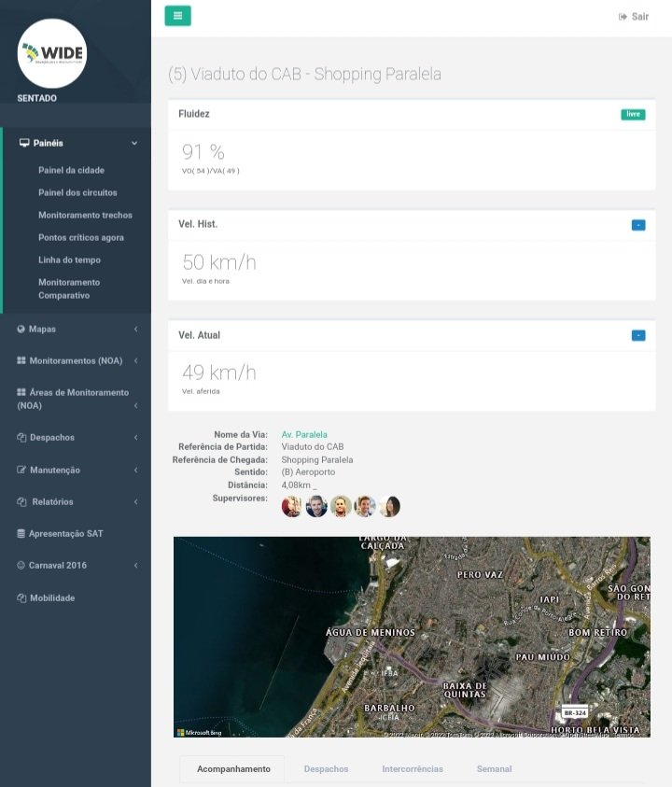Viewport: 672px width, 787px height.
Task: Switch to the Despachos tab
Action: [x=327, y=769]
